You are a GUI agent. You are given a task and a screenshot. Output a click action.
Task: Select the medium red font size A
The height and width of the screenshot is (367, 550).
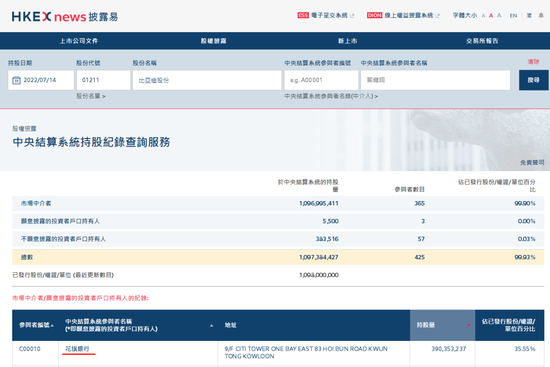[x=491, y=15]
